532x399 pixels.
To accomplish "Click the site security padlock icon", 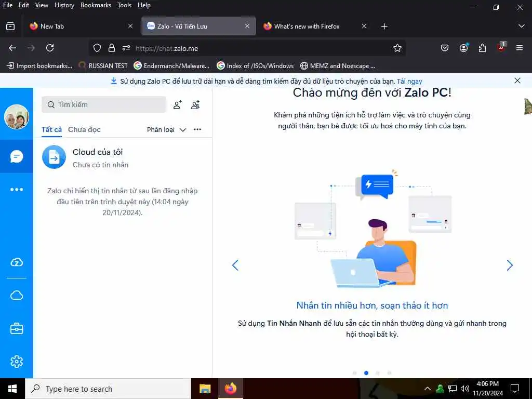I will tap(112, 48).
